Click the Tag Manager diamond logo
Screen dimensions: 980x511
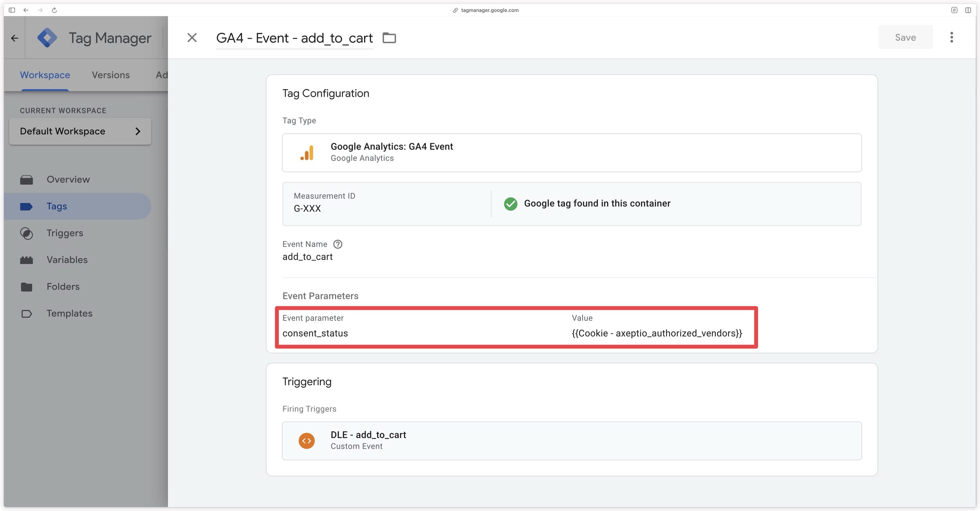point(47,38)
